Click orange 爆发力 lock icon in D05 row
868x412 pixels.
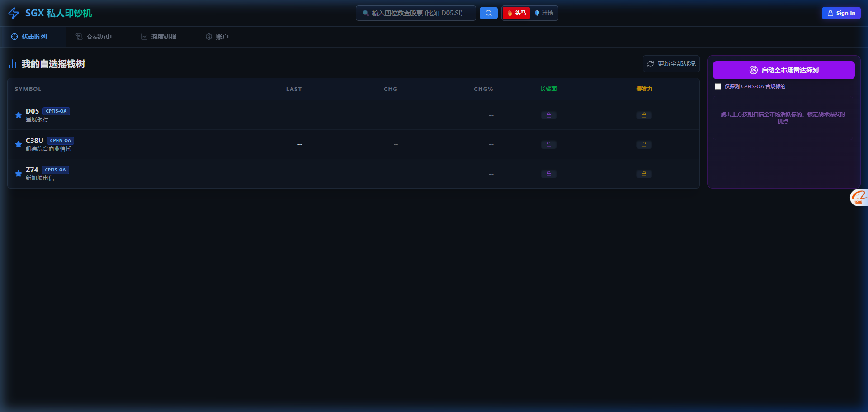[644, 115]
